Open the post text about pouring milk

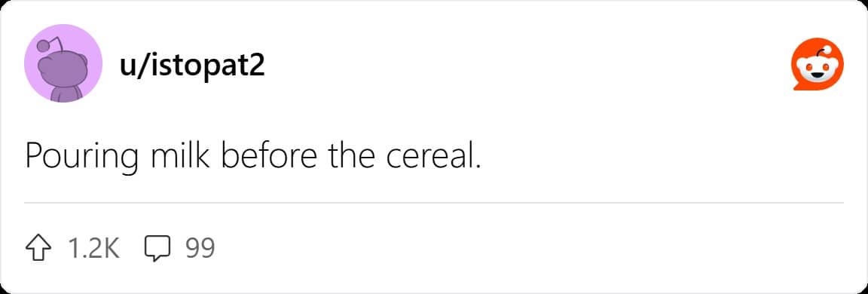(x=251, y=157)
